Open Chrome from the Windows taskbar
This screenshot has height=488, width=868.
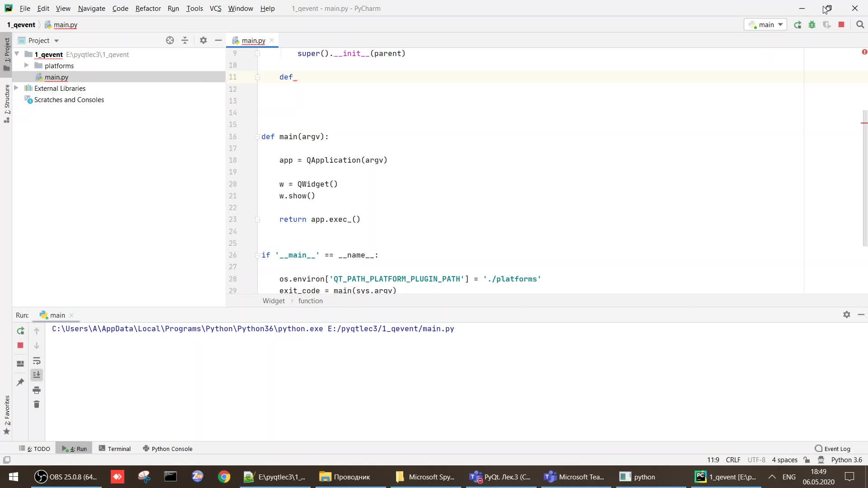pyautogui.click(x=224, y=477)
